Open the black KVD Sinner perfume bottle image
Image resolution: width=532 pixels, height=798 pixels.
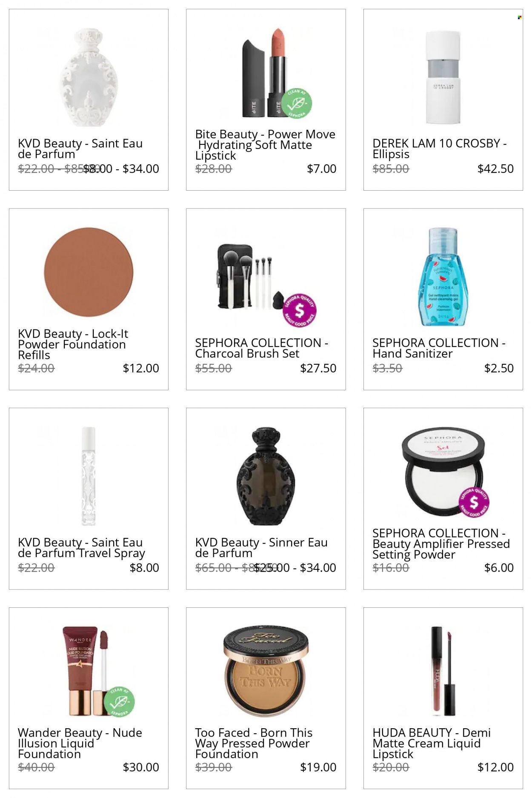click(x=266, y=476)
